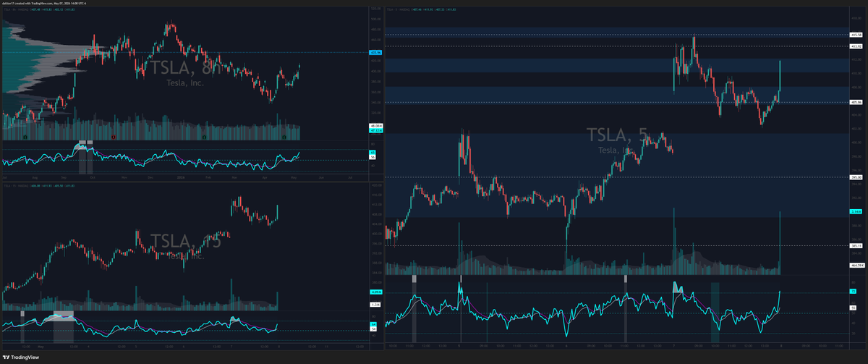The image size is (868, 364).
Task: Select the 2.14M volume label on the 5-minute chart
Action: (x=854, y=211)
